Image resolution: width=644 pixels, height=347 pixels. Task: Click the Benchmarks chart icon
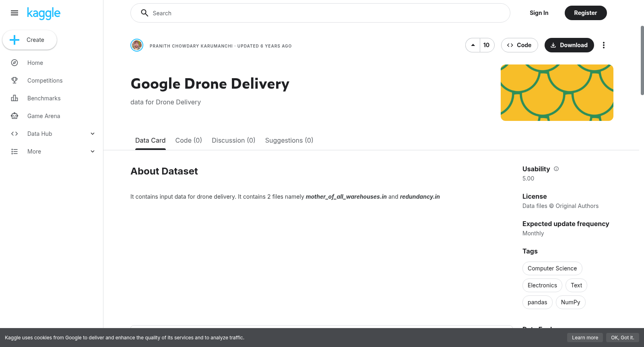click(x=14, y=98)
